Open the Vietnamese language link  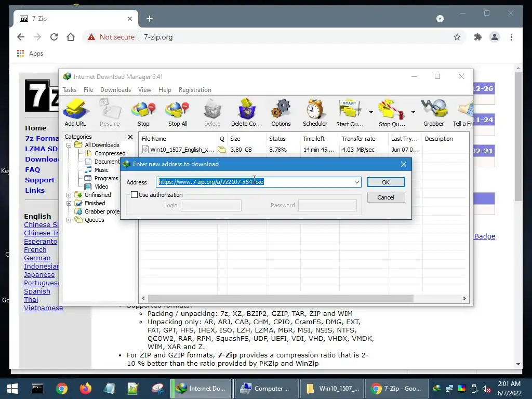pyautogui.click(x=44, y=308)
